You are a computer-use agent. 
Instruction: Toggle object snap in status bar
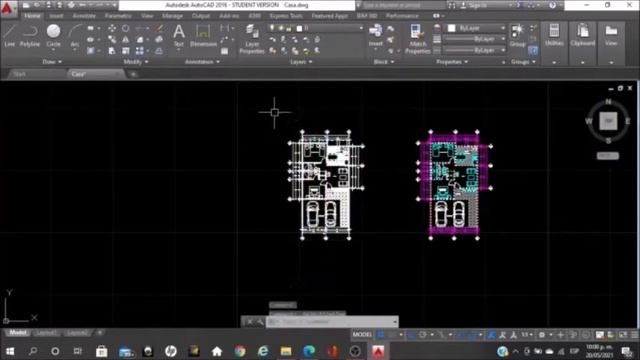click(472, 335)
